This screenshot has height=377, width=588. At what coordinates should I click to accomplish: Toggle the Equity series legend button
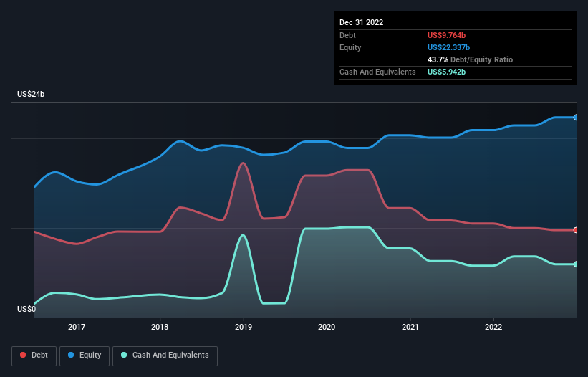pos(85,355)
